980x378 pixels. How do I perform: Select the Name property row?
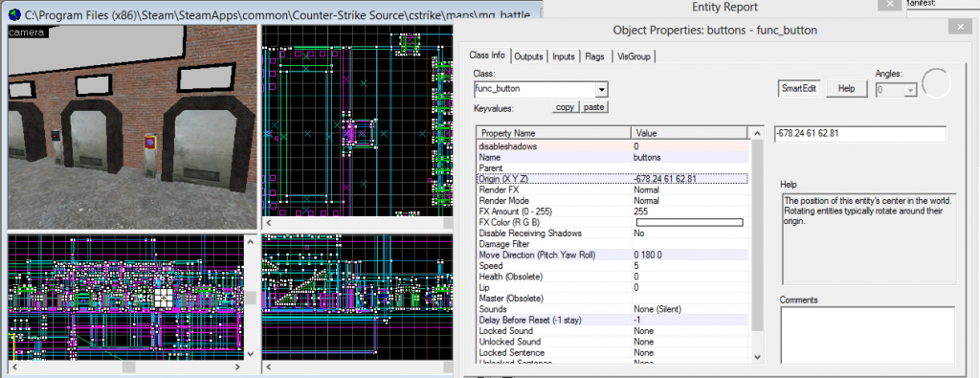click(612, 158)
